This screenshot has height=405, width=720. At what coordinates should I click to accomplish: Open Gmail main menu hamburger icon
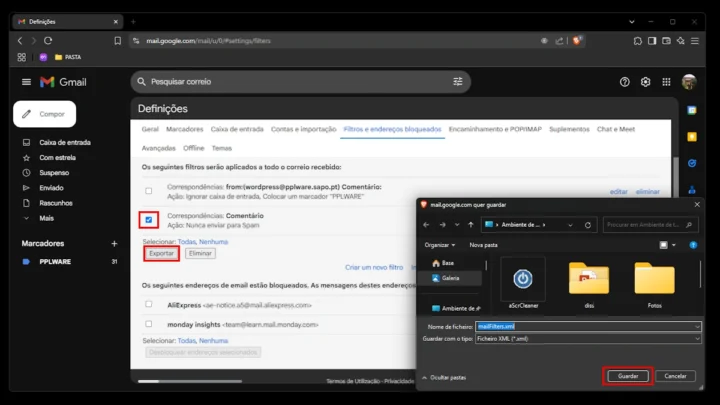(x=26, y=82)
